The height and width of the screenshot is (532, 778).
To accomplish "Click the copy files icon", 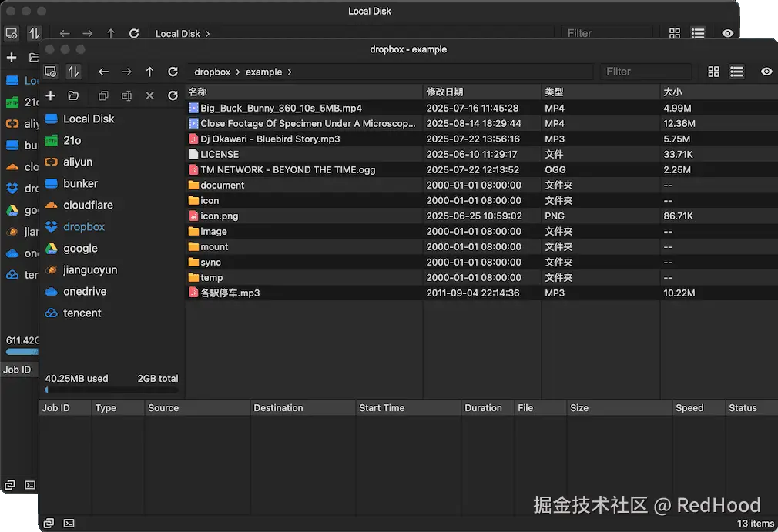I will point(103,95).
